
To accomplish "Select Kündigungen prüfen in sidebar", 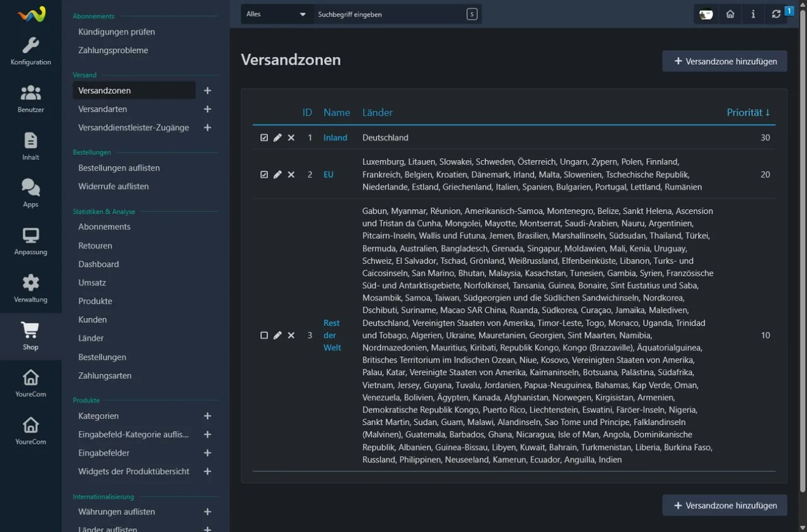I will click(117, 32).
